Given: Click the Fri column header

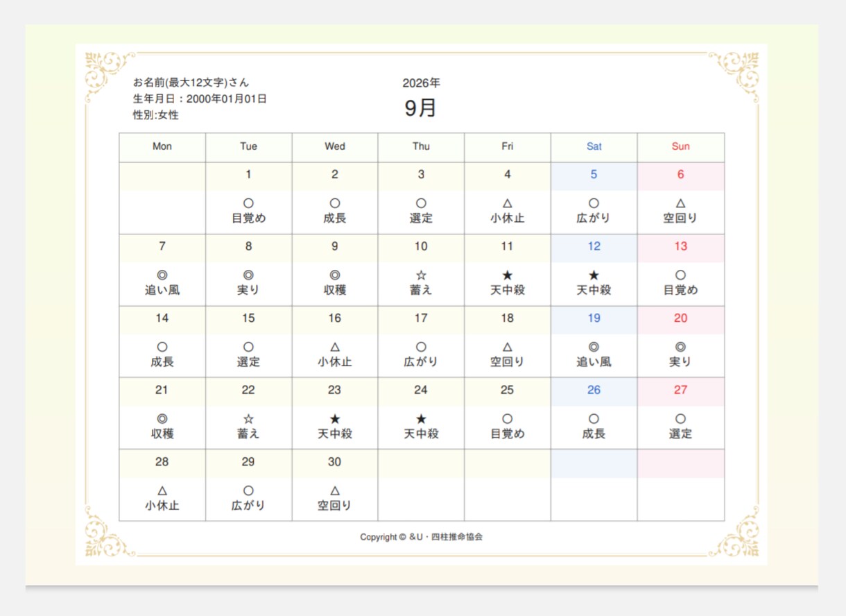Looking at the screenshot, I should (508, 146).
